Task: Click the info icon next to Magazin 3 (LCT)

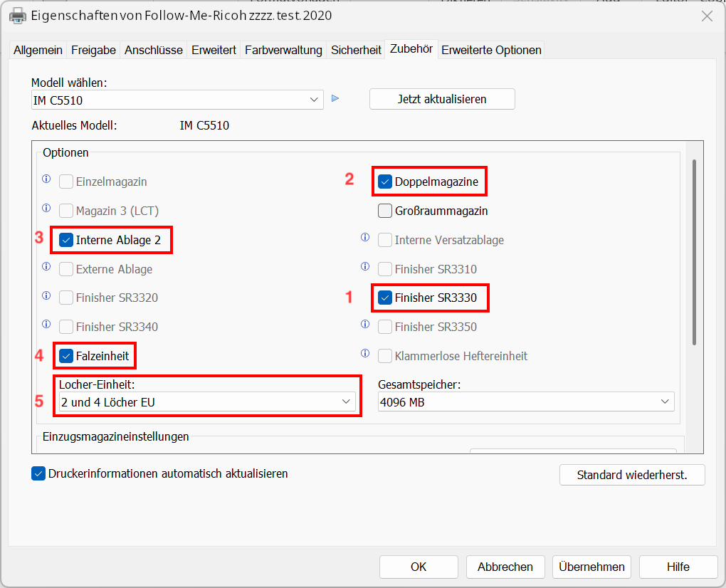Action: tap(46, 209)
